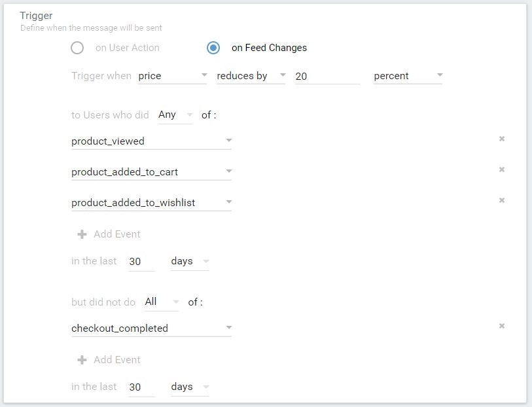Open the reduces by condition dropdown

tap(251, 76)
